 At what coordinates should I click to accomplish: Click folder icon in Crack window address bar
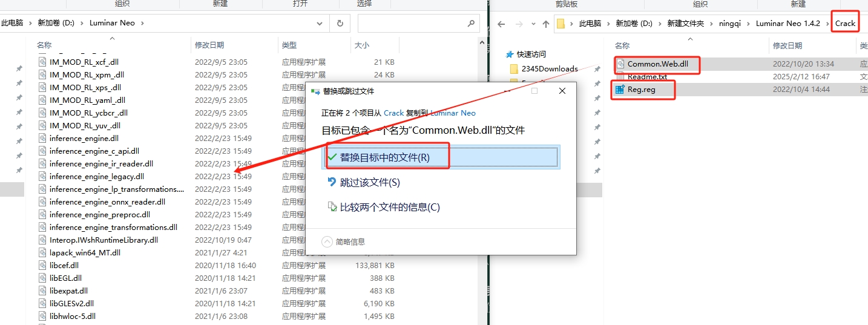tap(561, 24)
